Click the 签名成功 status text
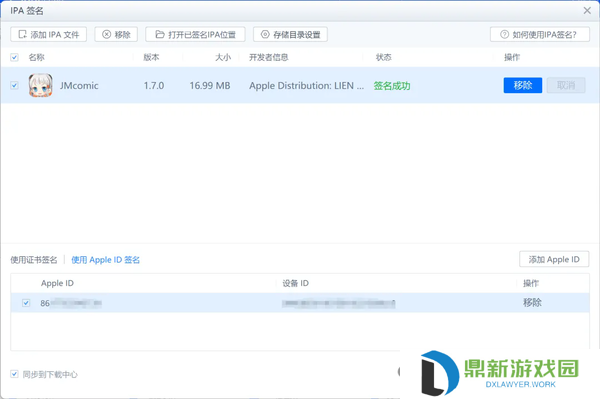Image resolution: width=600 pixels, height=399 pixels. pyautogui.click(x=392, y=86)
